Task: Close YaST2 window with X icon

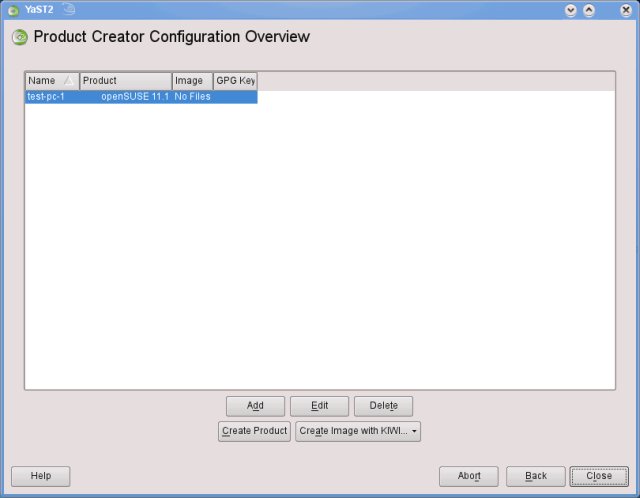Action: click(626, 10)
